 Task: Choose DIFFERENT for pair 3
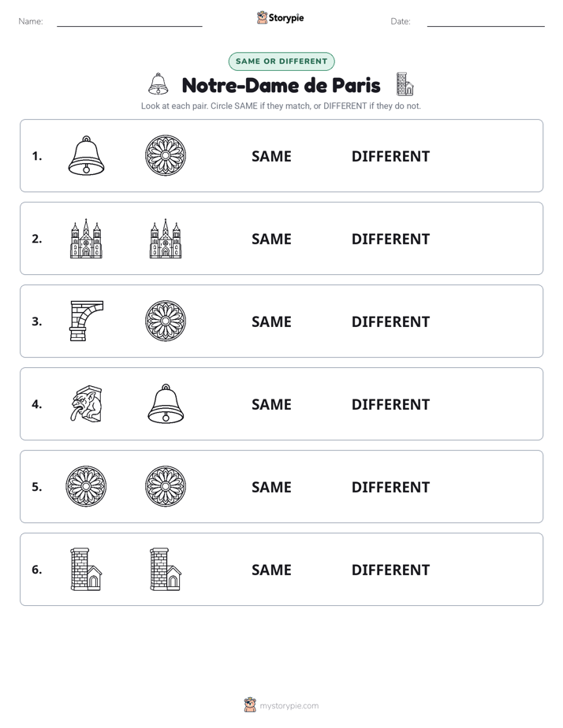pyautogui.click(x=390, y=321)
